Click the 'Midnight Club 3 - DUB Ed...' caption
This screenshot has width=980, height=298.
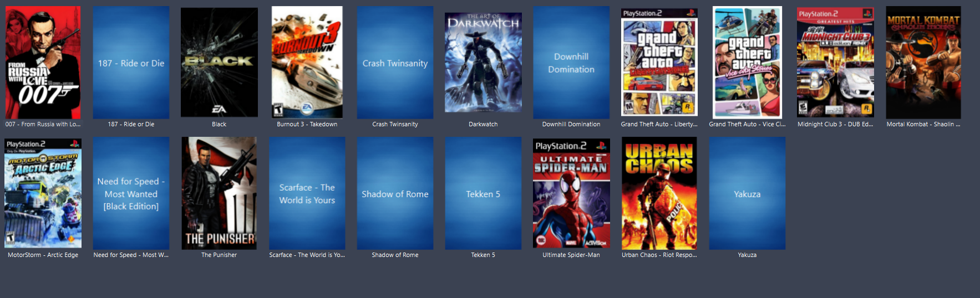click(x=835, y=124)
